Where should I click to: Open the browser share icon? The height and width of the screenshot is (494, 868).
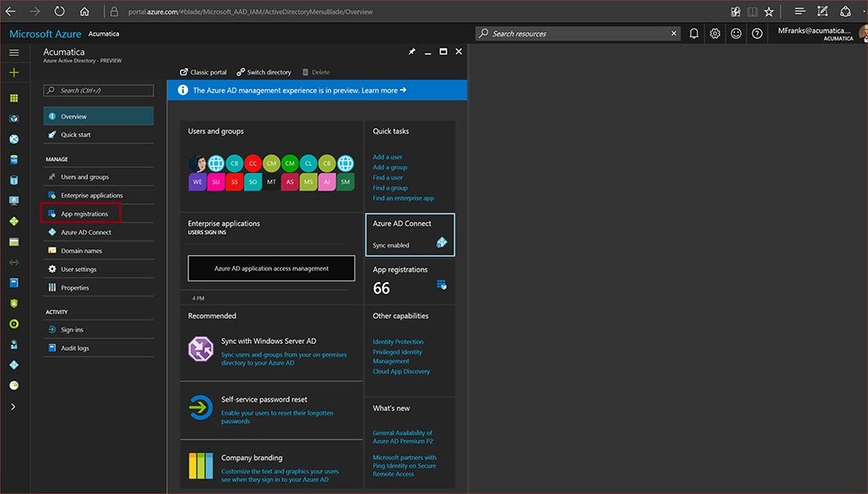pyautogui.click(x=845, y=11)
